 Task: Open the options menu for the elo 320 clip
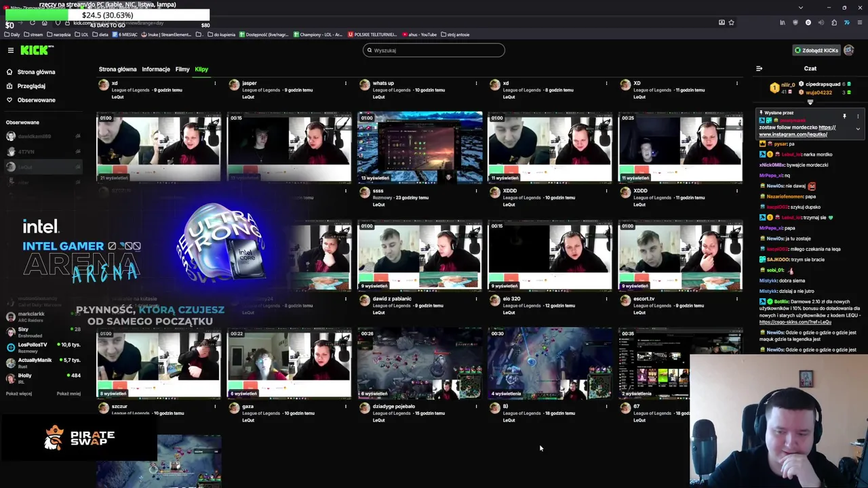pyautogui.click(x=606, y=299)
